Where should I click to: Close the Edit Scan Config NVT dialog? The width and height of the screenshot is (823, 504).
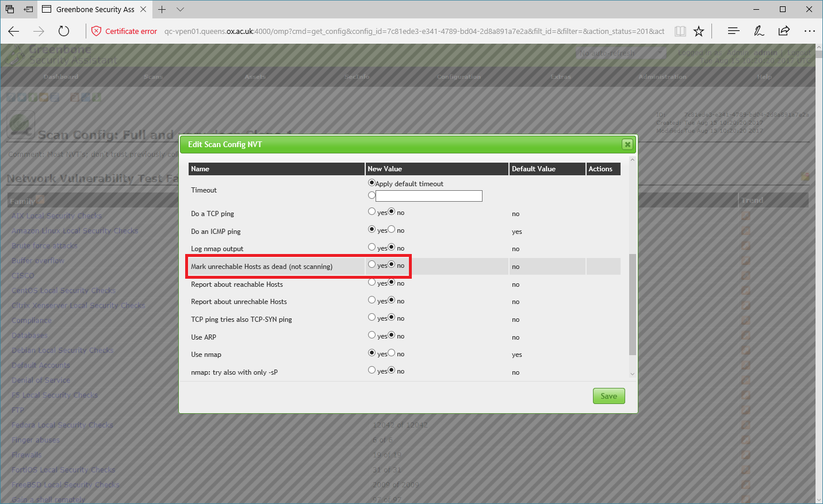[x=627, y=144]
